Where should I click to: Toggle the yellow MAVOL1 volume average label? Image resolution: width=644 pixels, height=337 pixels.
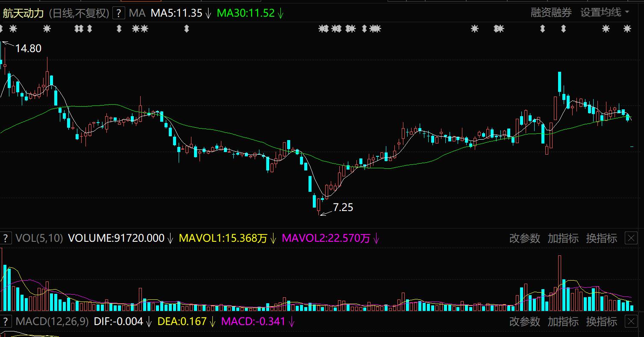223,238
